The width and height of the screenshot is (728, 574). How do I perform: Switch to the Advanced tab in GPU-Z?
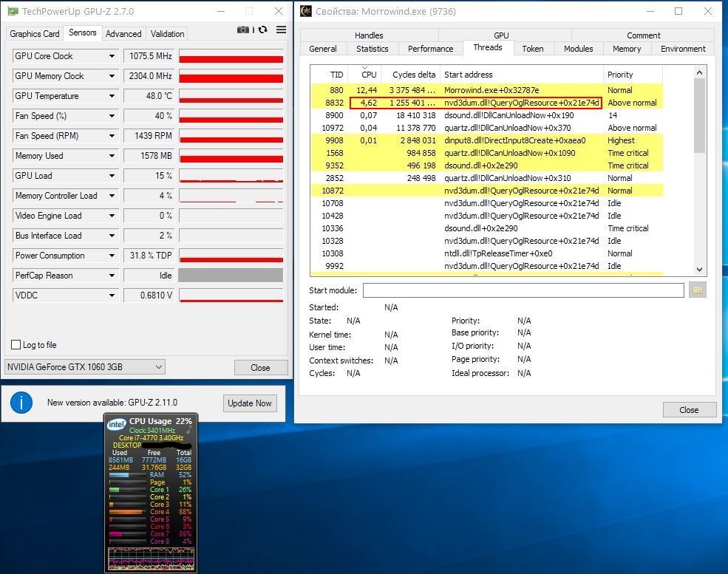click(x=123, y=34)
